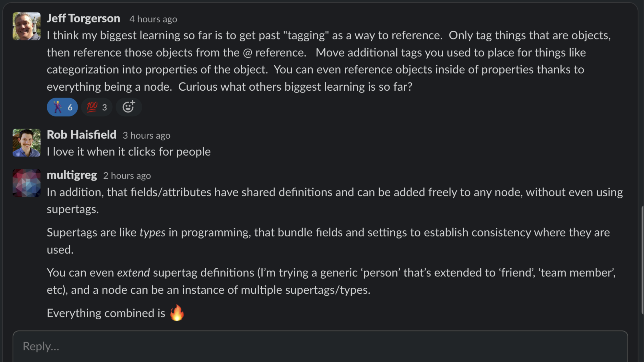Click the 'You can even extend' paragraph

[x=331, y=281]
